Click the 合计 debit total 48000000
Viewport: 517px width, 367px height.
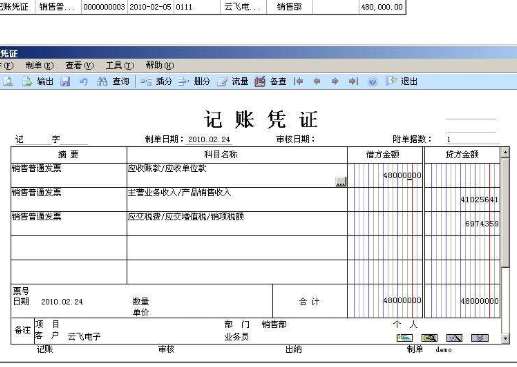coord(402,300)
